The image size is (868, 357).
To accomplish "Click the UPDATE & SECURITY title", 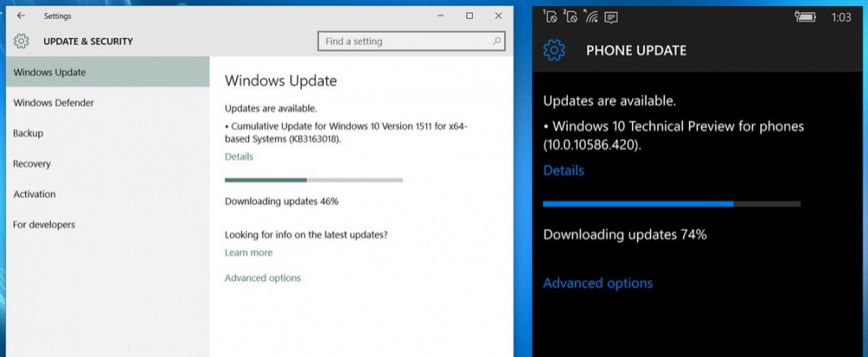I will click(88, 42).
